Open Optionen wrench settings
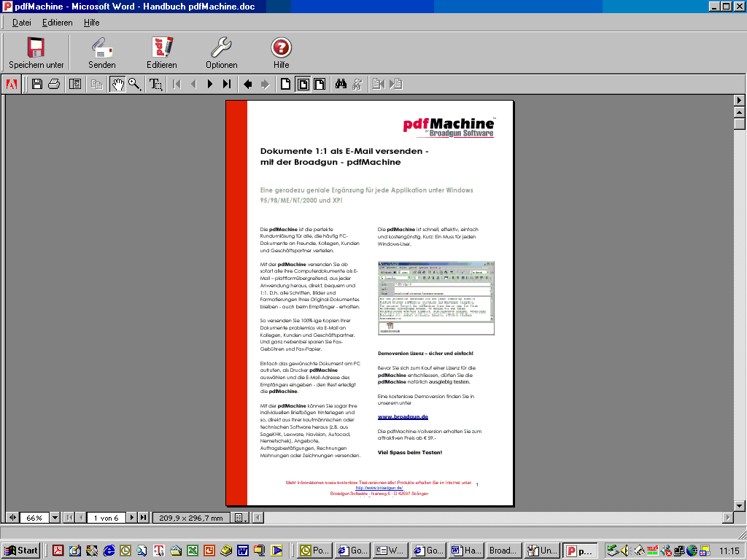The image size is (747, 560). tap(221, 47)
